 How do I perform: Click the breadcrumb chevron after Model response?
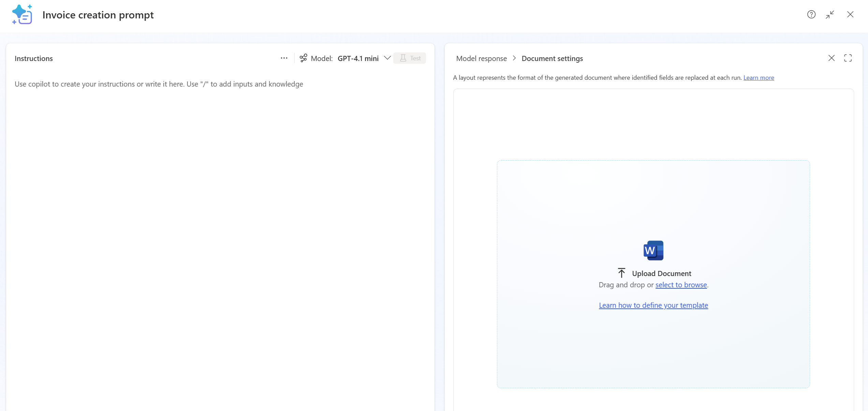coord(514,58)
